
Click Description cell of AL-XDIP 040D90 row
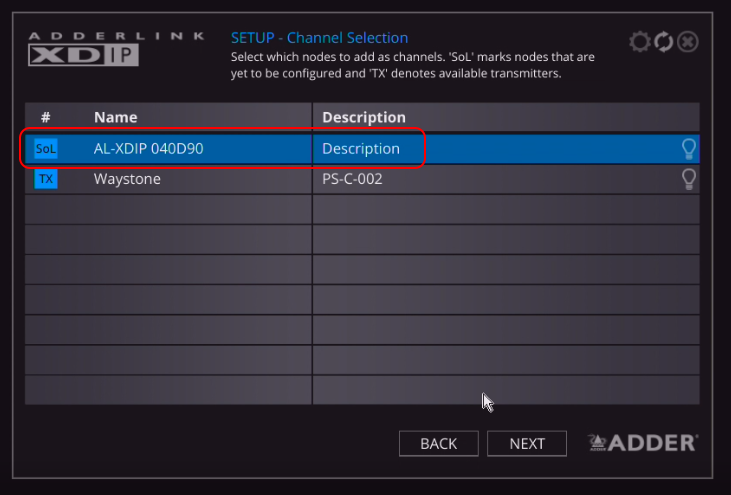(361, 149)
